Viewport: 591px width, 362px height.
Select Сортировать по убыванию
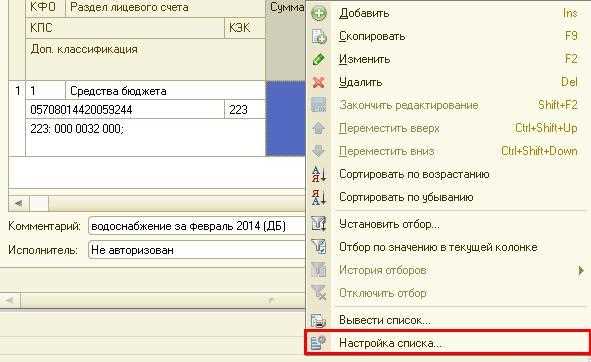click(x=447, y=197)
